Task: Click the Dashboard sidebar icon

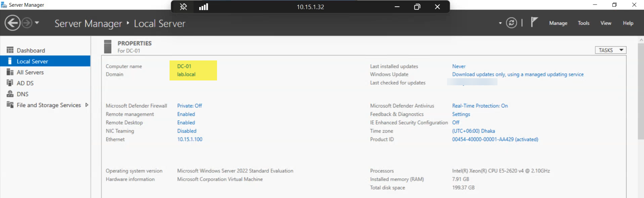Action: click(10, 50)
